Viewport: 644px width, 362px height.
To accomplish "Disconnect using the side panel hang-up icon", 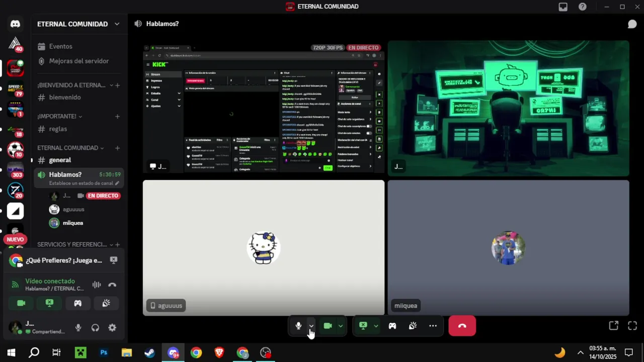I will pos(112,285).
